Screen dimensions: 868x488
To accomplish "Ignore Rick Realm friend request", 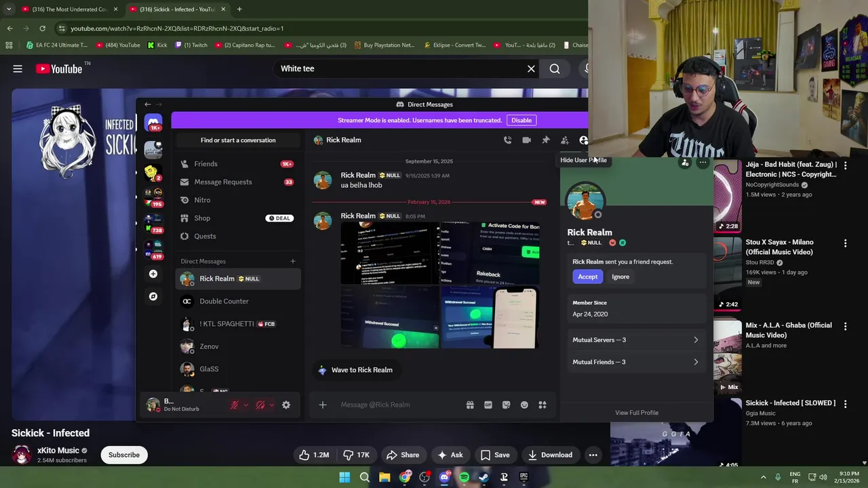I will tap(620, 277).
